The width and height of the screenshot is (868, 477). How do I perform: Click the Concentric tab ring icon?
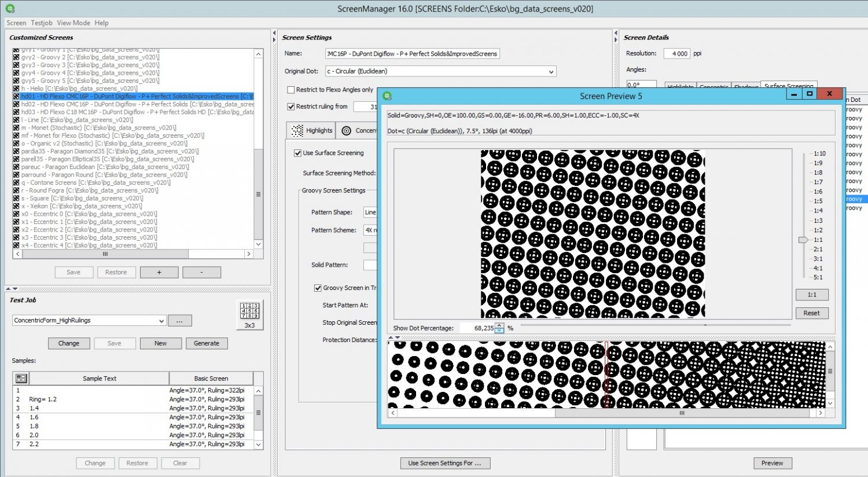tap(347, 131)
